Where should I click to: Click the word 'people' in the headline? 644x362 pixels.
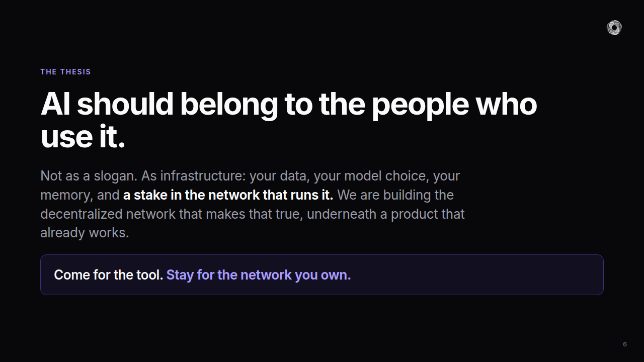420,104
